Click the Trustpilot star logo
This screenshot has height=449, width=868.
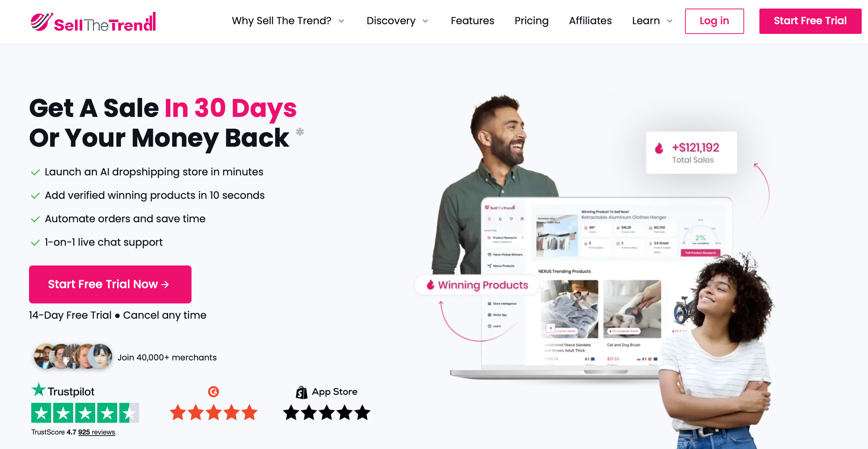38,390
